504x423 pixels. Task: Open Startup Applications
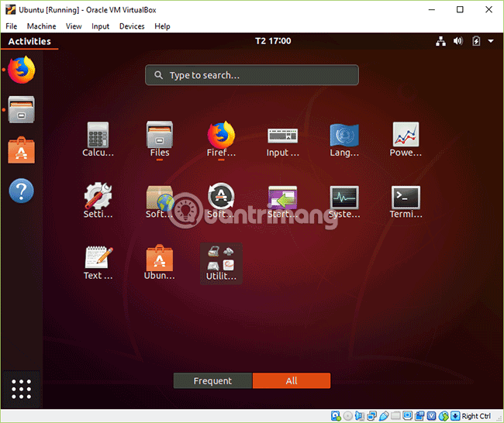pyautogui.click(x=282, y=201)
